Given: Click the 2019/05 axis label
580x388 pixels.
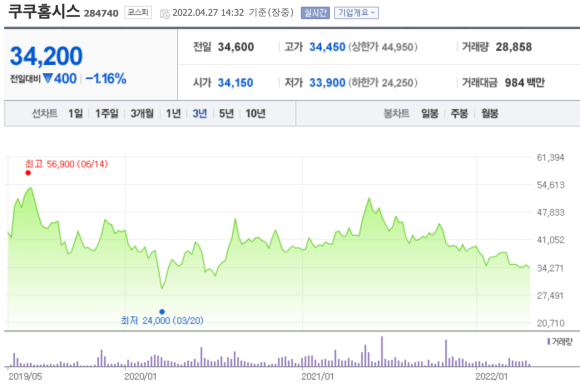Looking at the screenshot, I should (x=25, y=377).
